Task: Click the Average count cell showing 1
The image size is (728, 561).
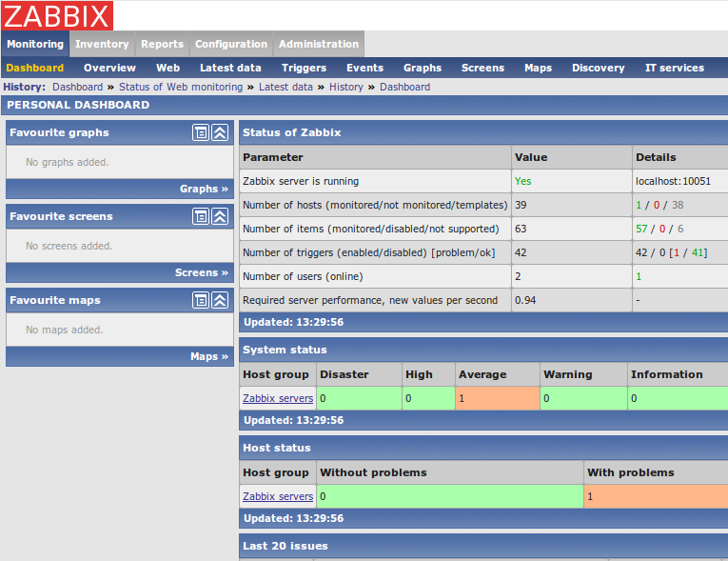Action: [498, 398]
